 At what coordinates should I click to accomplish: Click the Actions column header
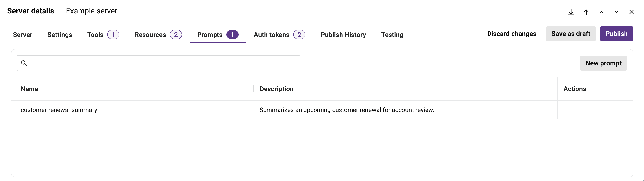(575, 89)
